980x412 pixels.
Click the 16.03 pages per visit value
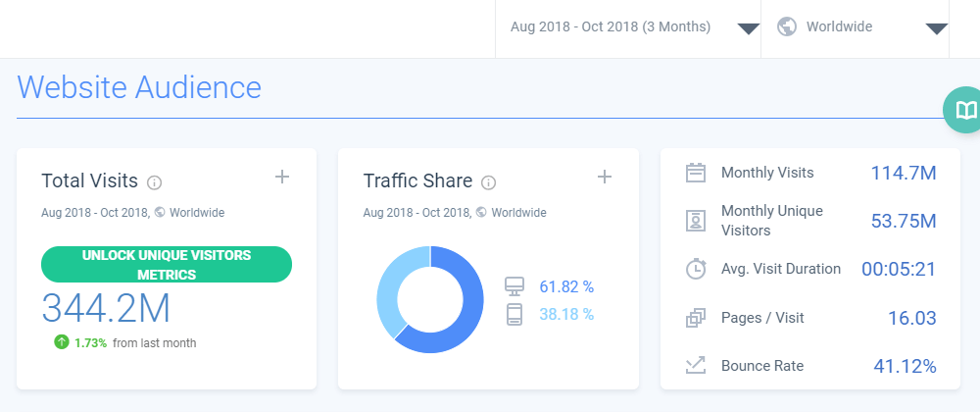[911, 318]
